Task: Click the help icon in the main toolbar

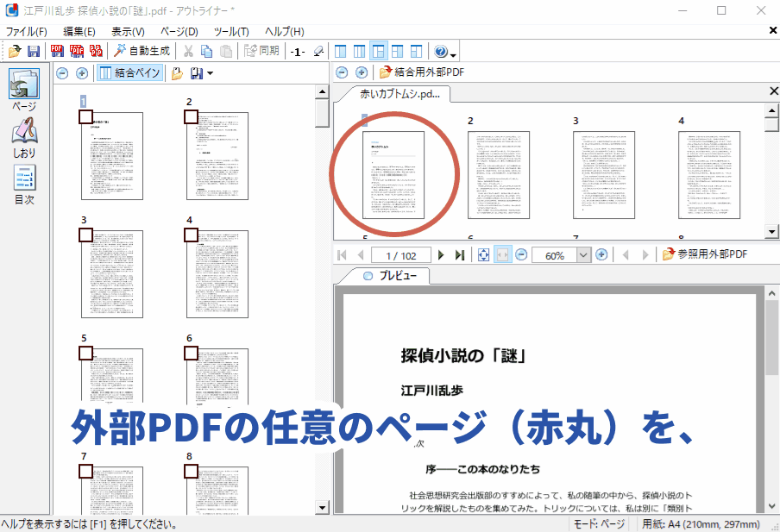Action: (x=440, y=51)
